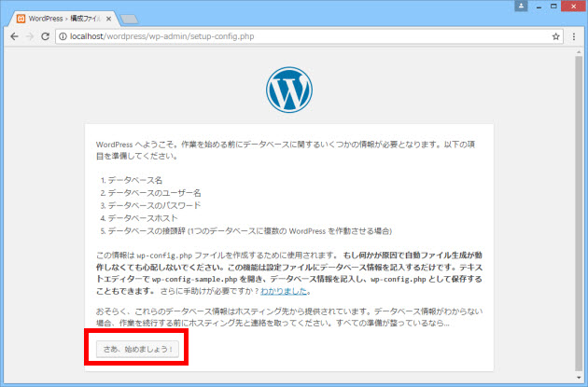Click the browser back arrow

(14, 36)
